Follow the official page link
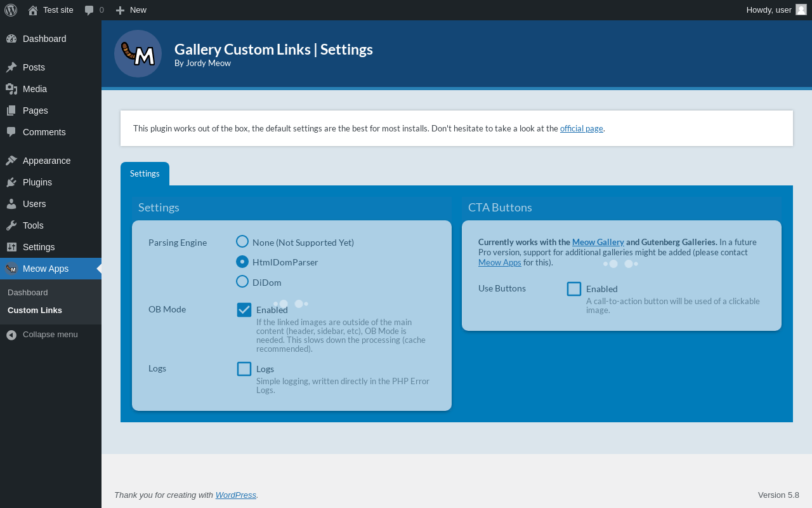Viewport: 812px width, 508px height. (x=581, y=128)
